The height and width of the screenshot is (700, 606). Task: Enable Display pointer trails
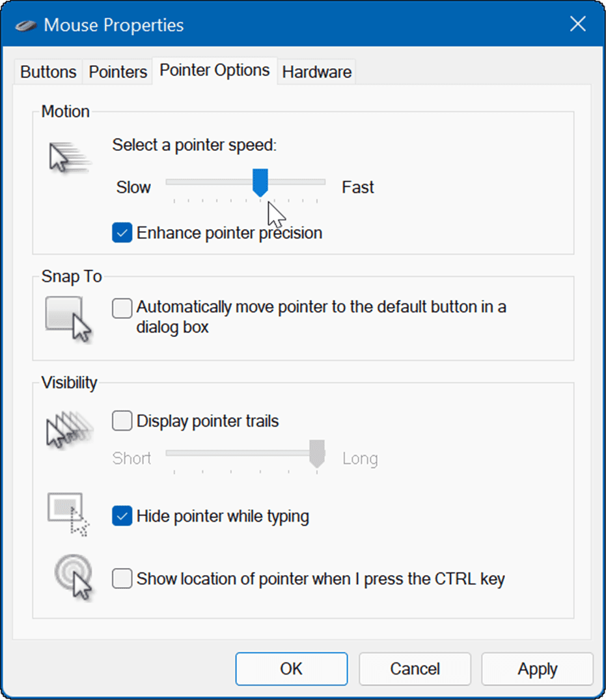click(122, 421)
